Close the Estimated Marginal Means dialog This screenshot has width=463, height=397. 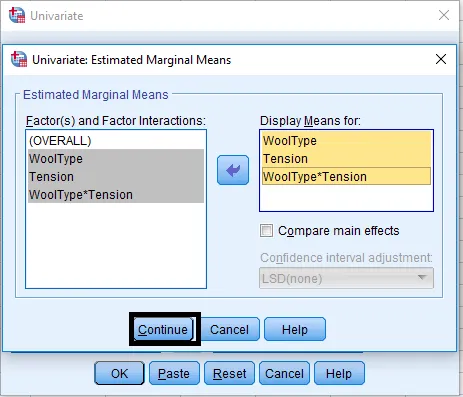point(441,59)
